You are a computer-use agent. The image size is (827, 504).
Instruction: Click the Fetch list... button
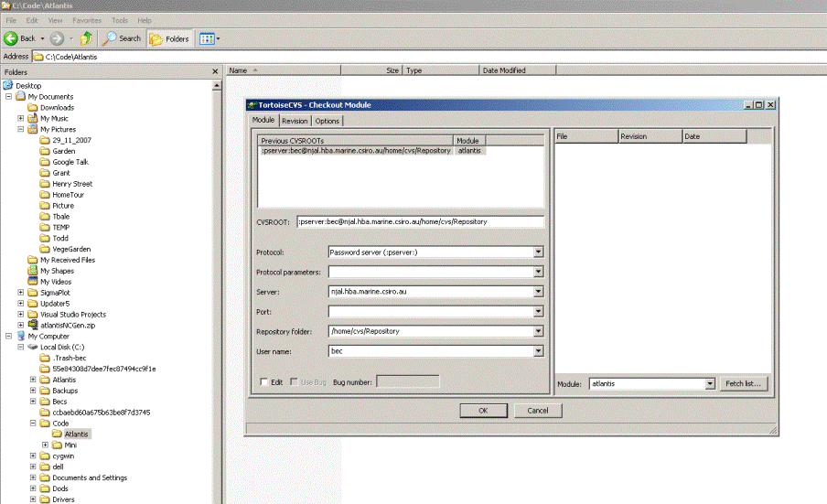743,383
